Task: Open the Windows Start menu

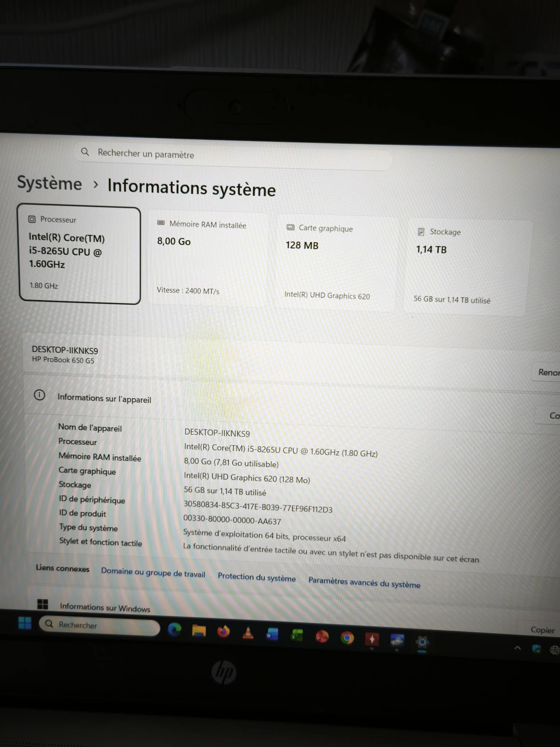Action: pyautogui.click(x=25, y=623)
